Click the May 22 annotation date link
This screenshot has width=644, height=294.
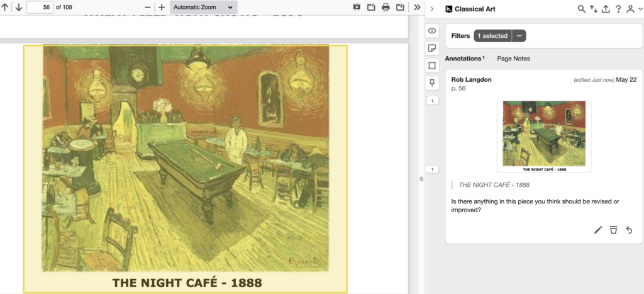click(626, 80)
